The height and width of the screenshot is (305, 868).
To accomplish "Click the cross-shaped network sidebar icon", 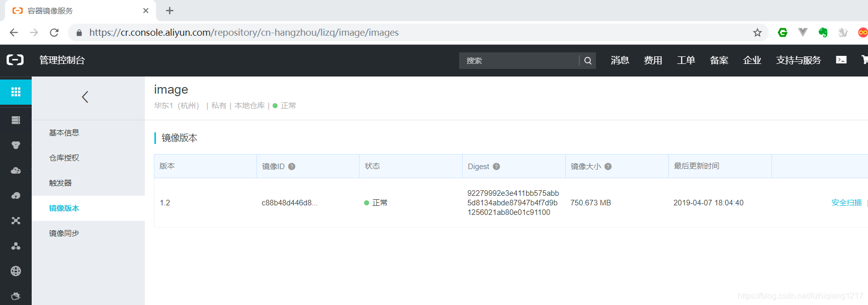I will click(x=16, y=220).
